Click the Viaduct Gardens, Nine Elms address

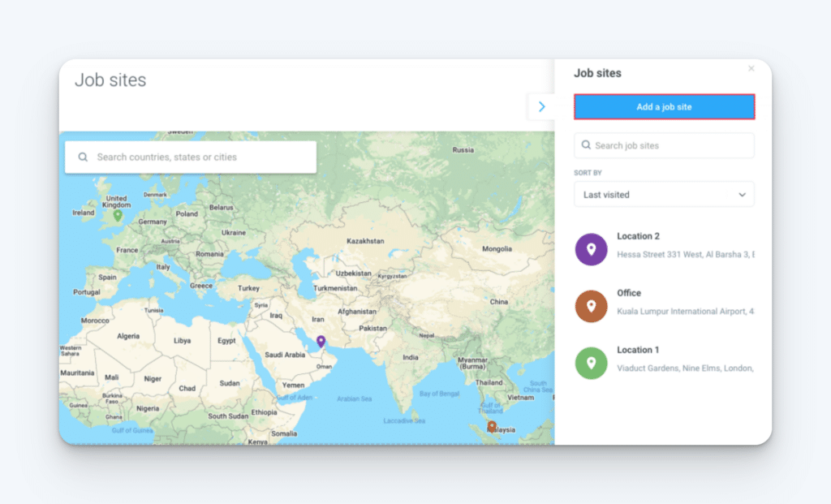(685, 368)
